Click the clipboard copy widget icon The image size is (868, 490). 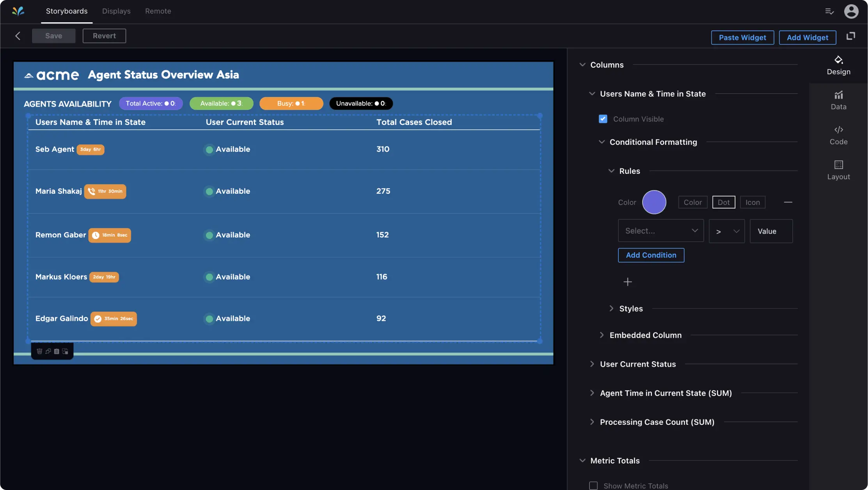pyautogui.click(x=57, y=351)
